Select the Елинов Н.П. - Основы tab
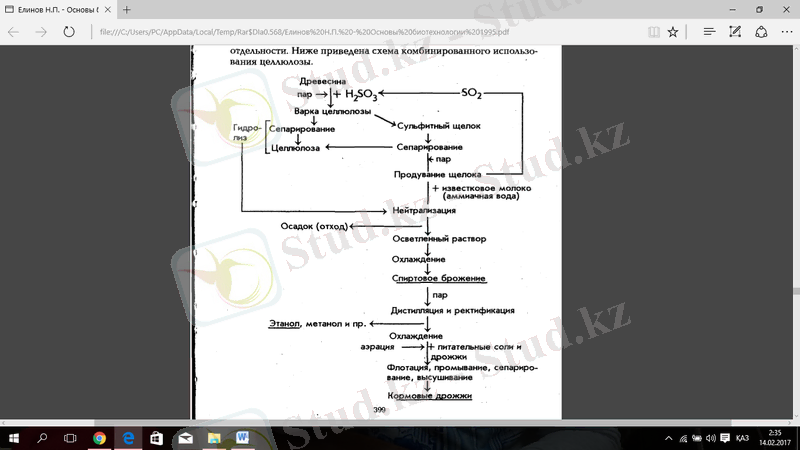Image resolution: width=800 pixels, height=450 pixels. tap(58, 10)
